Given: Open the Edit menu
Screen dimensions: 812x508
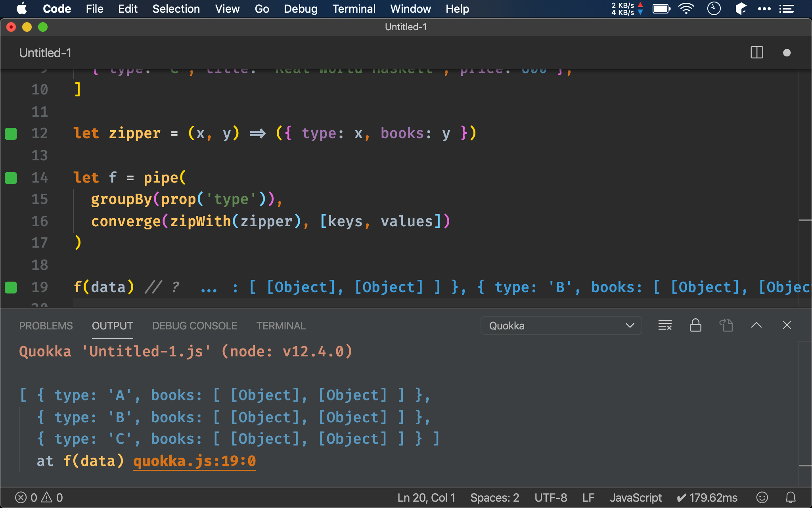Looking at the screenshot, I should coord(128,9).
